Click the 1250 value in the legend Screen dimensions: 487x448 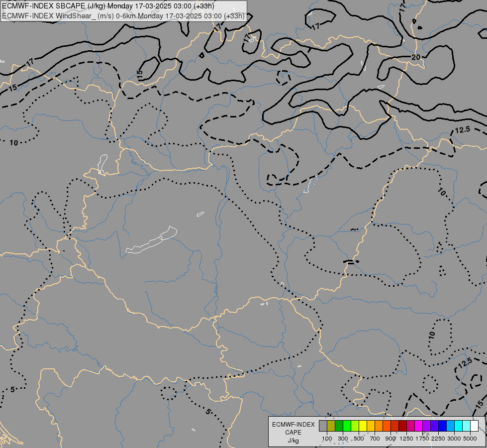406,439
